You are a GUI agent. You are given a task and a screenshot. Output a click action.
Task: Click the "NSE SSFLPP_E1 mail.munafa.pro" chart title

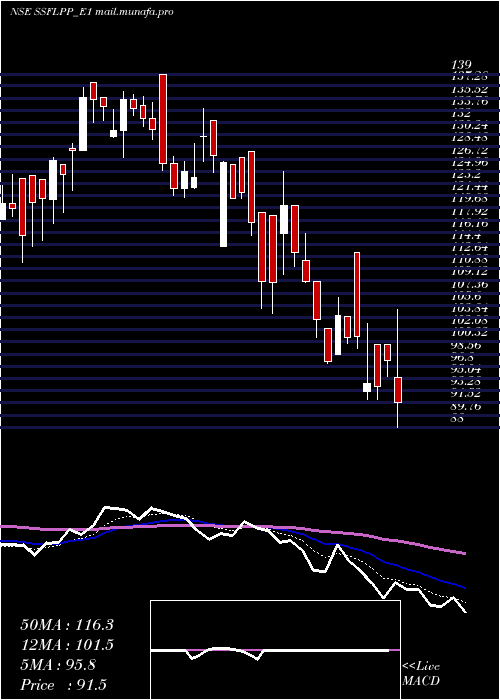pos(92,12)
